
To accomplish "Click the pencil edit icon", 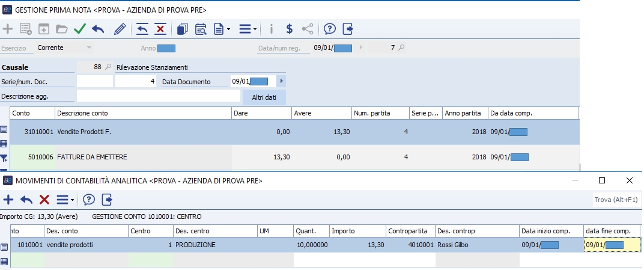I will (x=120, y=29).
